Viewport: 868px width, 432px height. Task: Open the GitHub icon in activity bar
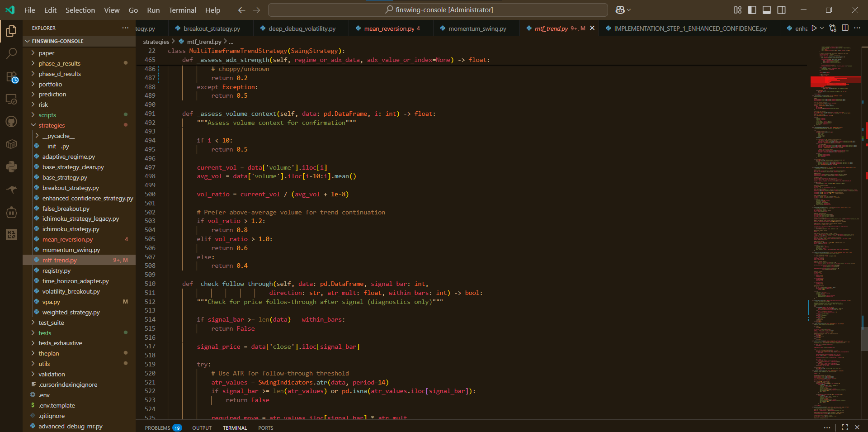[11, 122]
